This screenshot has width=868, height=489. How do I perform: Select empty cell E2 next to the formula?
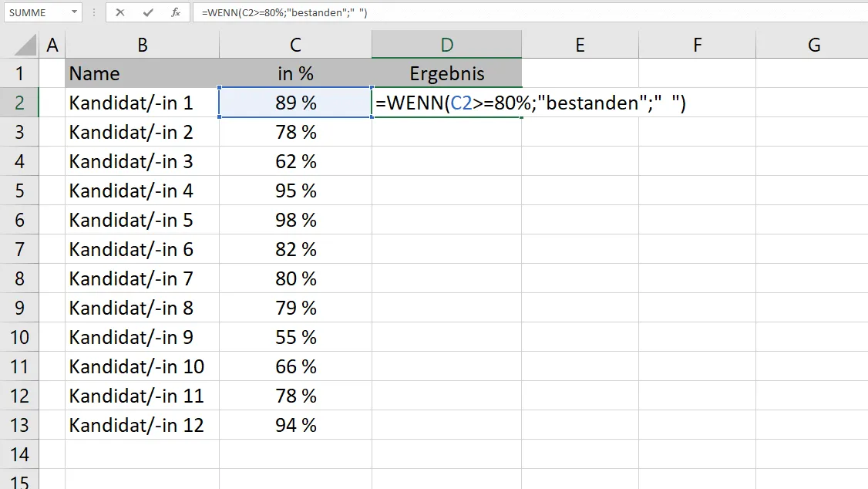[580, 103]
